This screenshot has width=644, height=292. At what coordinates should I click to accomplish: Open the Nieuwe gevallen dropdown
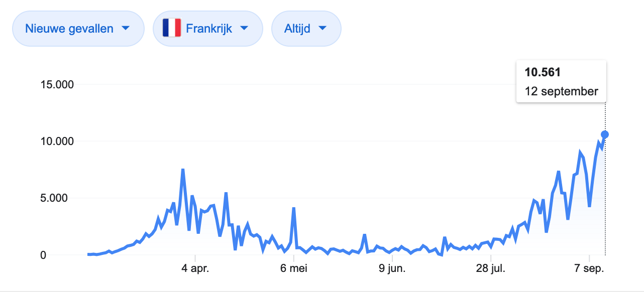tap(78, 29)
